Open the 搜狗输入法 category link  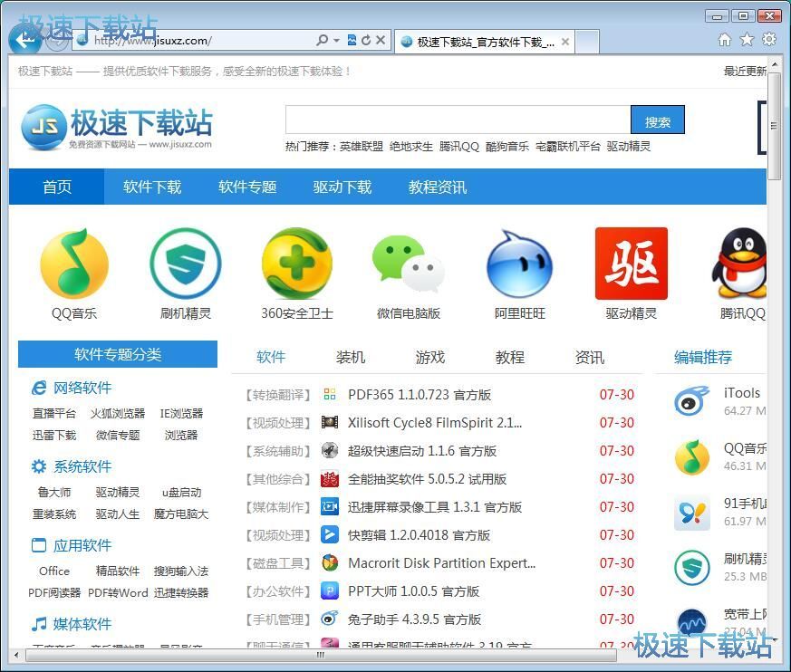click(181, 571)
